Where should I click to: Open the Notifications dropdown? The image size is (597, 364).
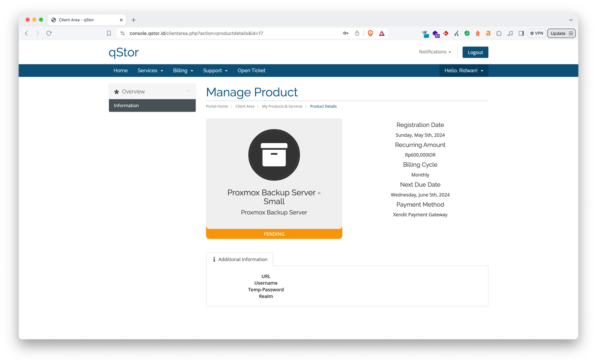[435, 52]
